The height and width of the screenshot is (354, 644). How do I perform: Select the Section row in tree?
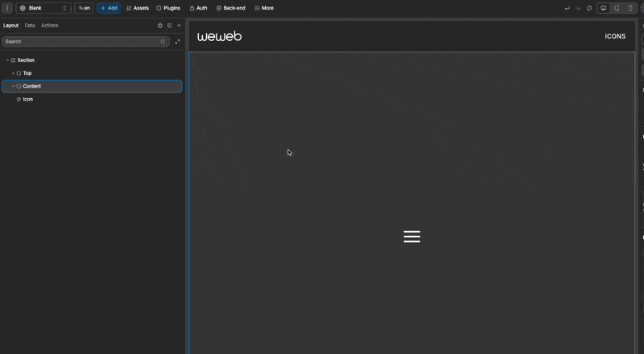pos(92,60)
